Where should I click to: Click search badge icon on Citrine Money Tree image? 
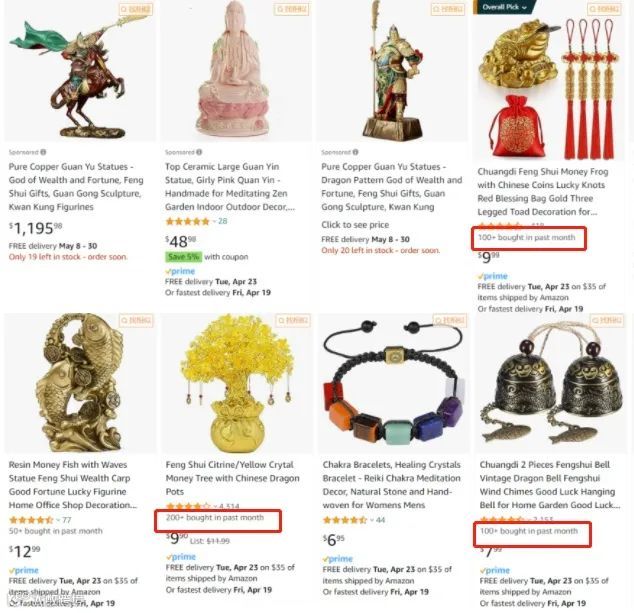[x=293, y=321]
